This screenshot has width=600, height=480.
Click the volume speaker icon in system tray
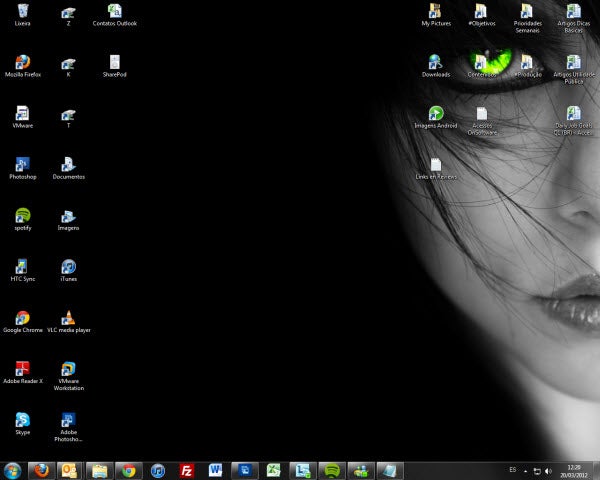(x=548, y=470)
